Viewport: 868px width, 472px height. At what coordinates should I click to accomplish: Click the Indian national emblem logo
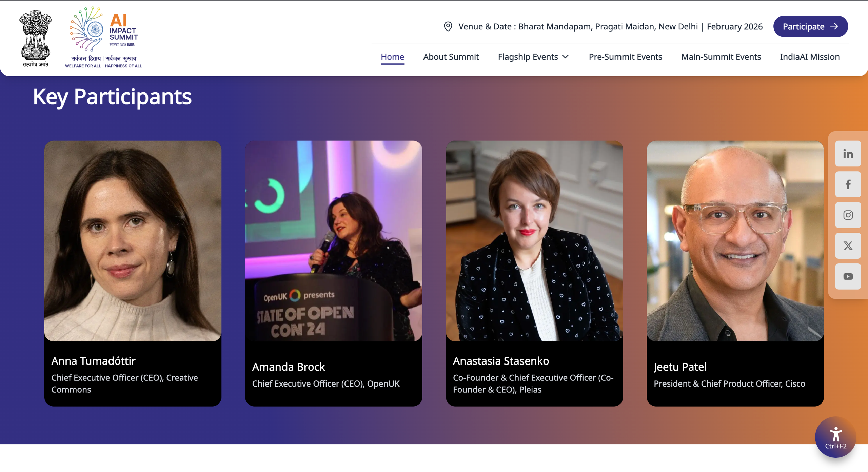(36, 38)
